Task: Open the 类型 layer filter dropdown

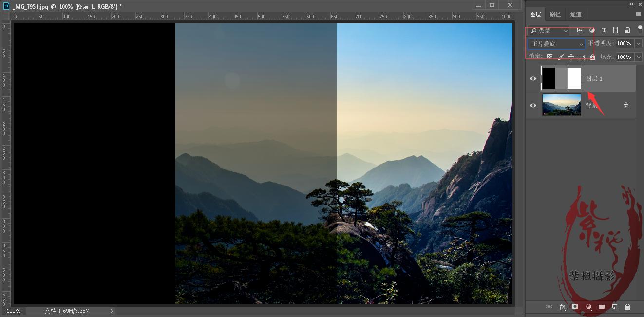Action: (x=549, y=30)
